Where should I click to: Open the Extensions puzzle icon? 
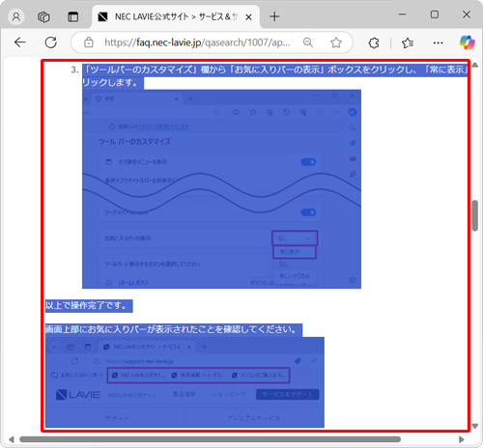374,42
